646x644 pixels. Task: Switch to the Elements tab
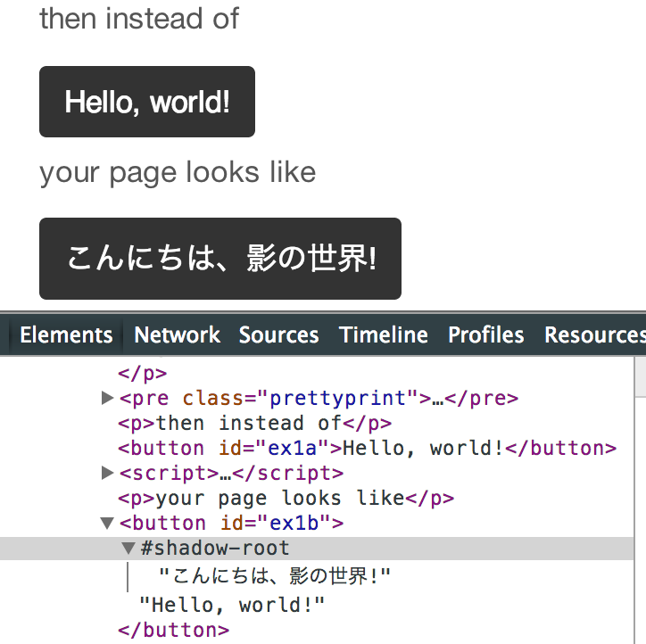click(66, 334)
